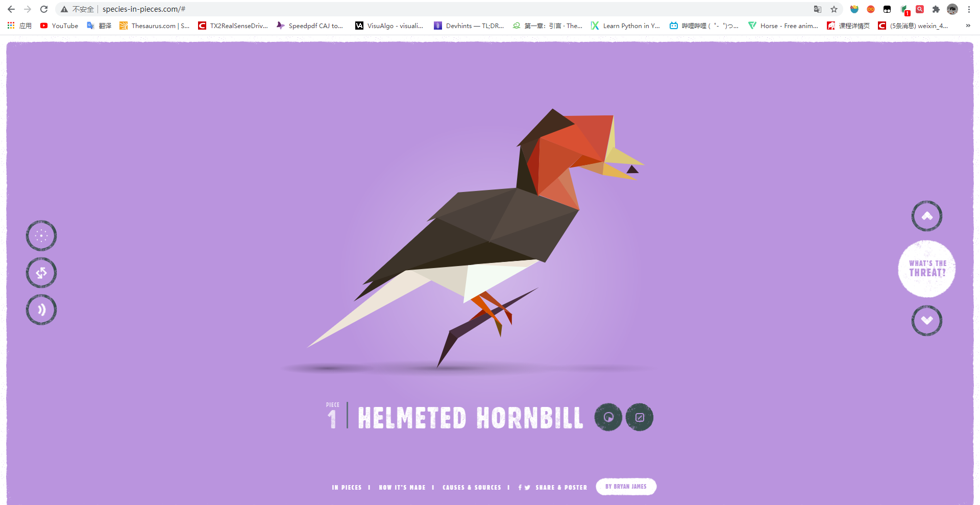Click the square link icon beside title

(640, 417)
